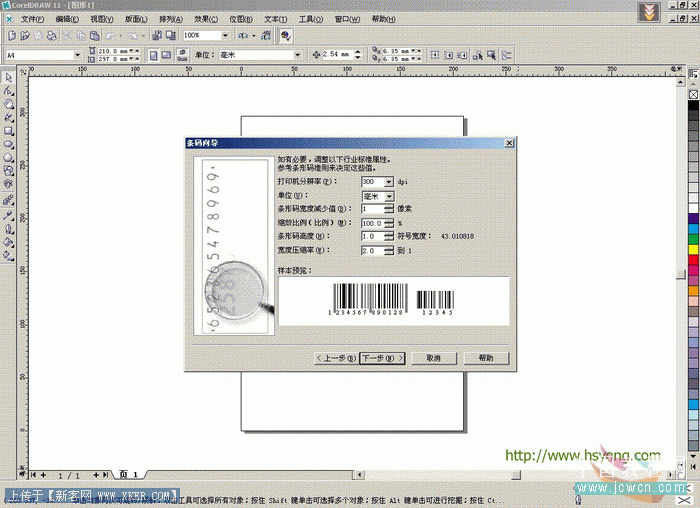Select the Polygon tool in toolbox

[8, 157]
